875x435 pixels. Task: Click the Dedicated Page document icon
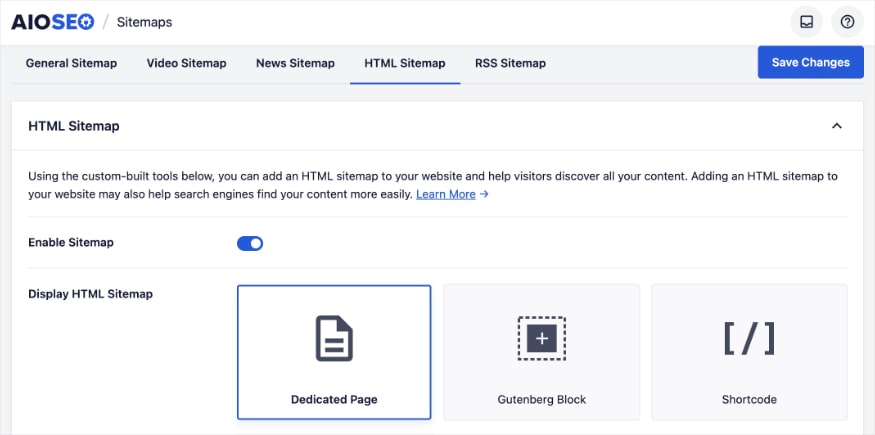[x=334, y=339]
